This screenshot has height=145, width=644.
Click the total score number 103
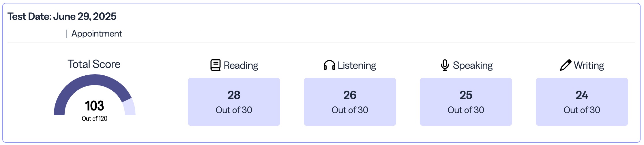[94, 106]
